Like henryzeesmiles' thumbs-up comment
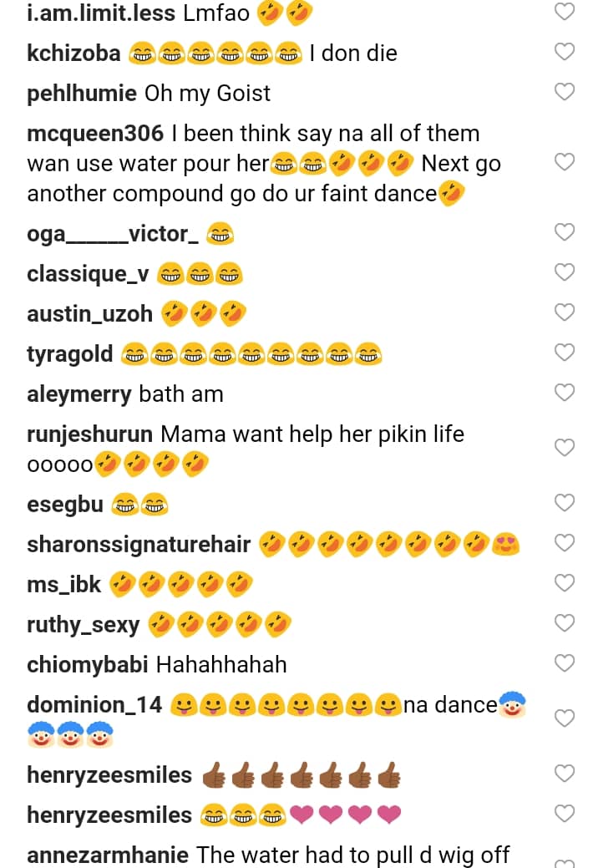The height and width of the screenshot is (868, 593). point(565,774)
